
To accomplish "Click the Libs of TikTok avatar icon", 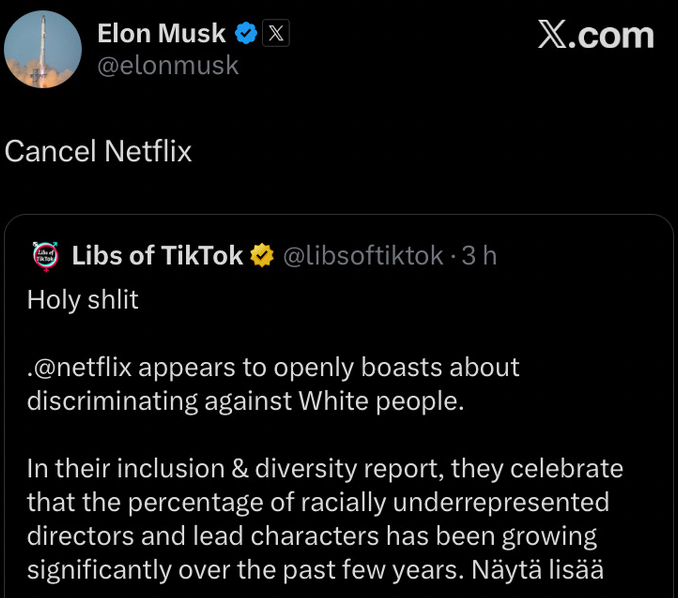I will tap(42, 256).
